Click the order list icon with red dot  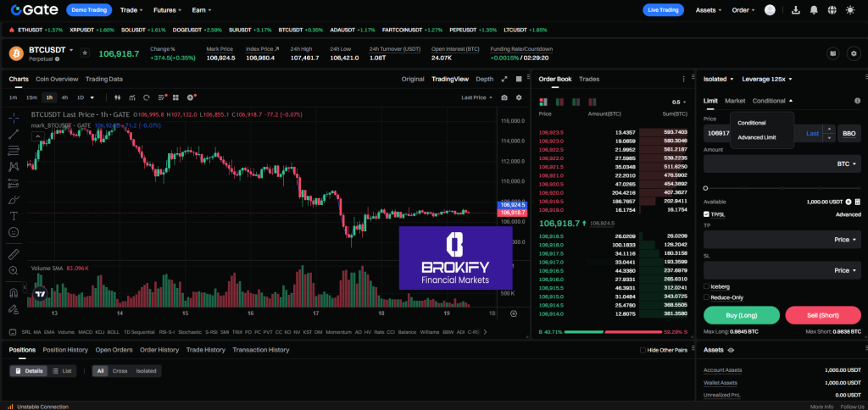coord(162,97)
